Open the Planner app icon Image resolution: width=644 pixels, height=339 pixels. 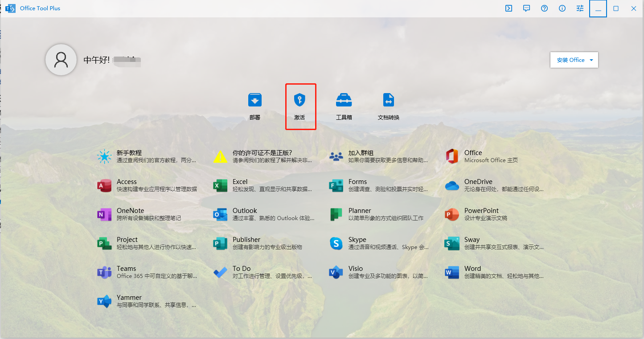pyautogui.click(x=336, y=214)
